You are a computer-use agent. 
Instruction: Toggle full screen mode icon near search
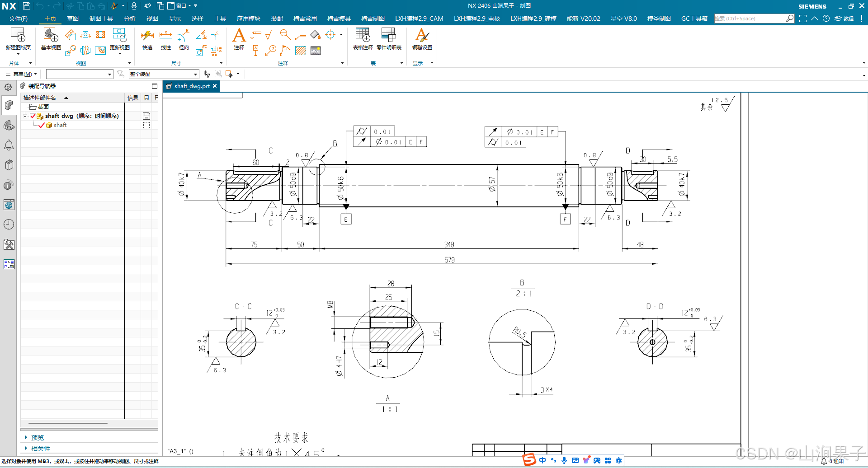[x=803, y=19]
